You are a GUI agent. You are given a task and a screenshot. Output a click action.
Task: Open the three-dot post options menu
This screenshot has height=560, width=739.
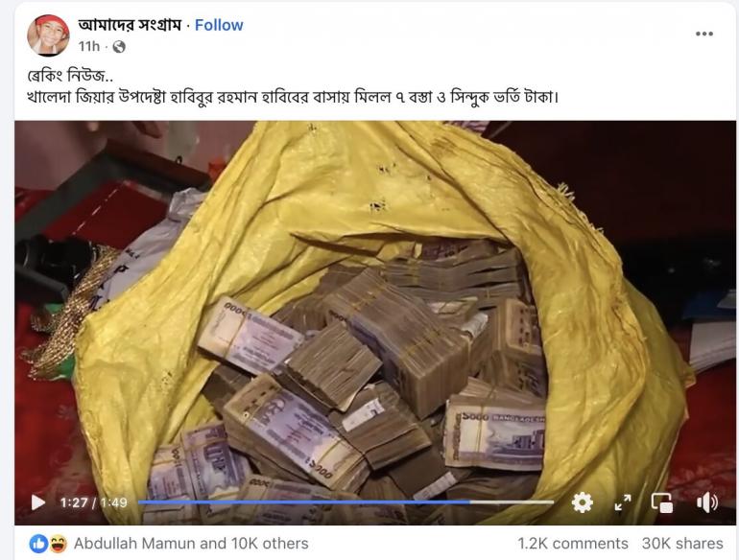[704, 34]
